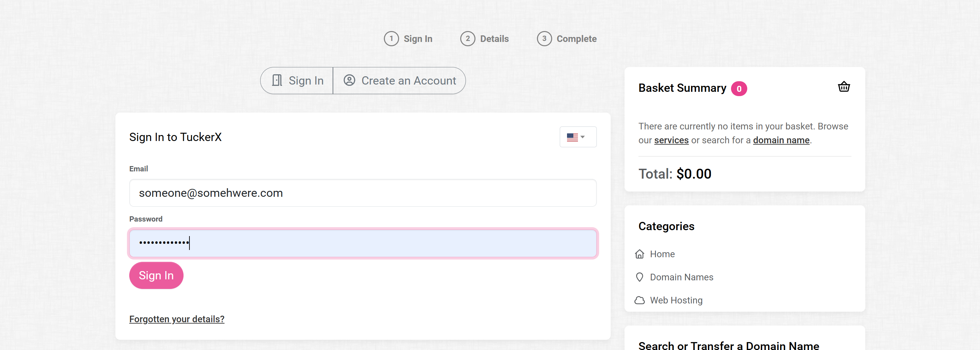The height and width of the screenshot is (350, 980).
Task: Click the user circle icon on Create an Account
Action: 349,81
